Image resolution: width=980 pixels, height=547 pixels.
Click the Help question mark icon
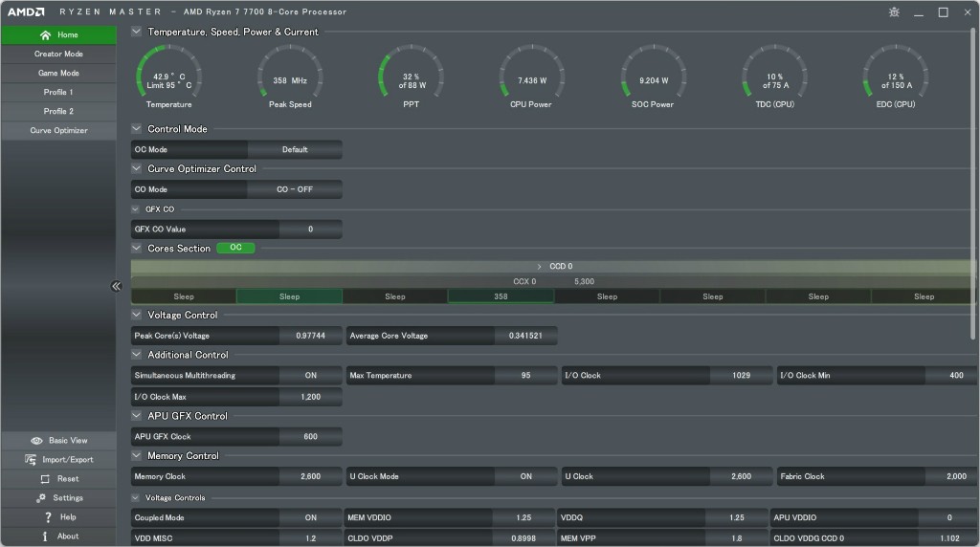(x=48, y=517)
